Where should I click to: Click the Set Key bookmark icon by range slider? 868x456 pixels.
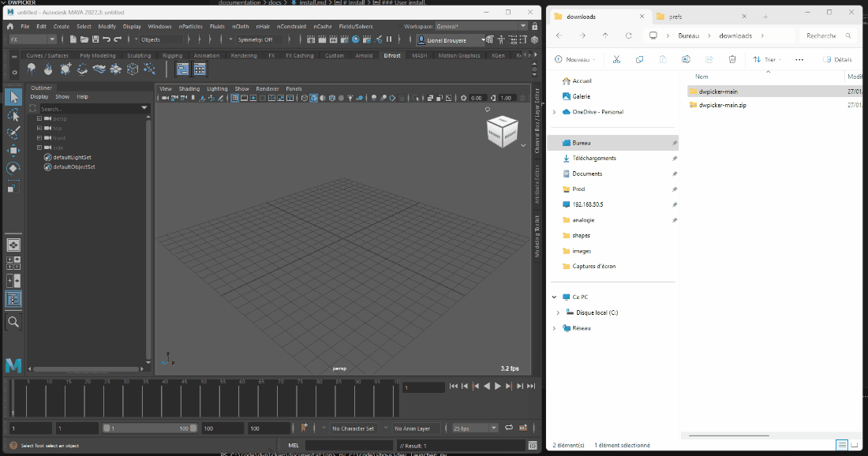pos(304,428)
